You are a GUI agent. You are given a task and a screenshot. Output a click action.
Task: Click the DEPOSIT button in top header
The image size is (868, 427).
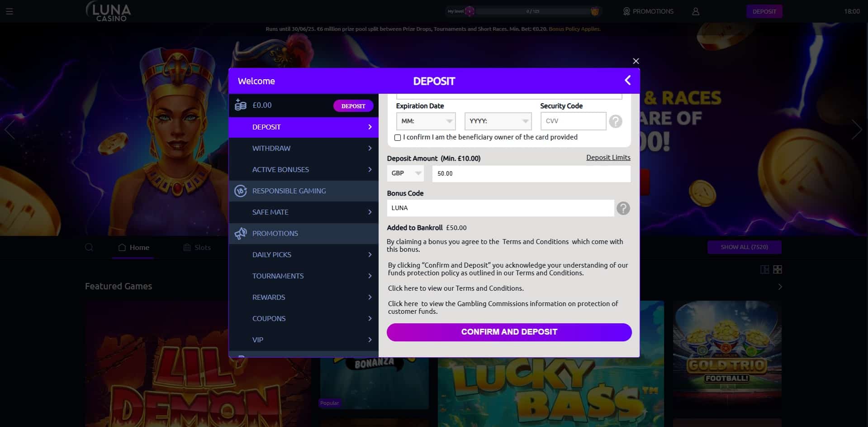pos(764,11)
